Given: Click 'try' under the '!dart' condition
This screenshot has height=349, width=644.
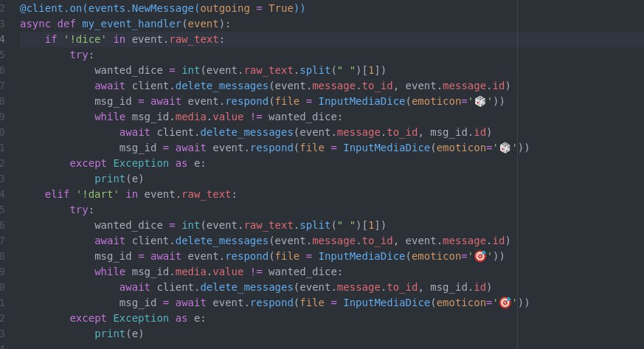Looking at the screenshot, I should pyautogui.click(x=79, y=210).
